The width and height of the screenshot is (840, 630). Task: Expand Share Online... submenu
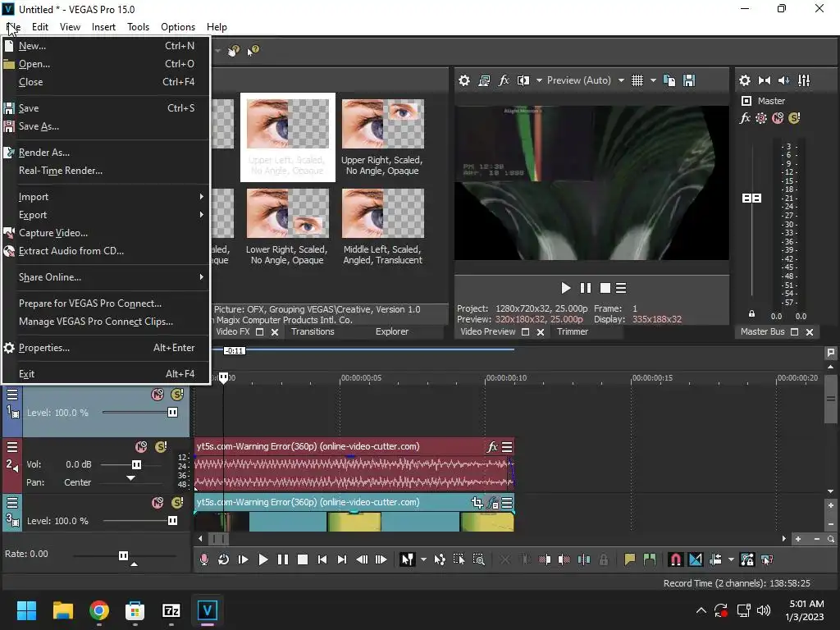106,277
